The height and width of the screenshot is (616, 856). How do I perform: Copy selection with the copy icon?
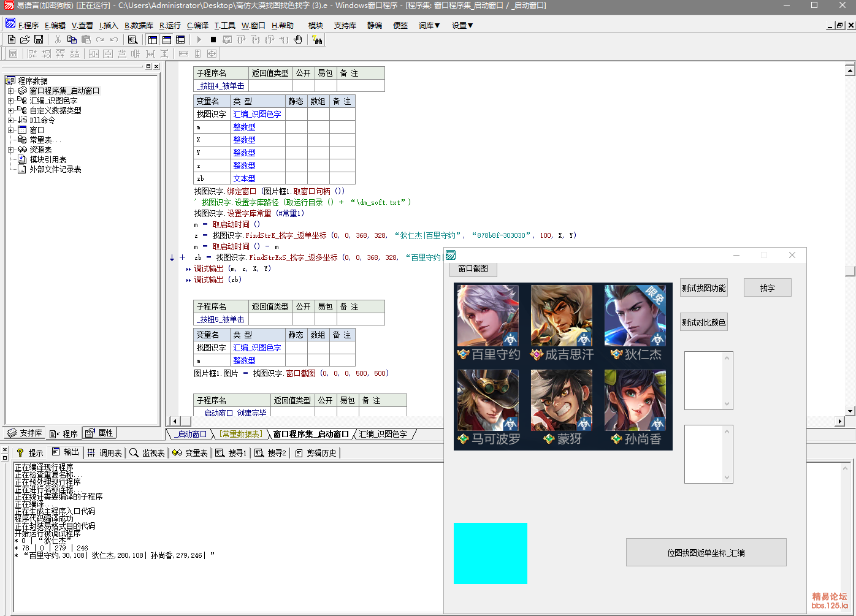(72, 39)
